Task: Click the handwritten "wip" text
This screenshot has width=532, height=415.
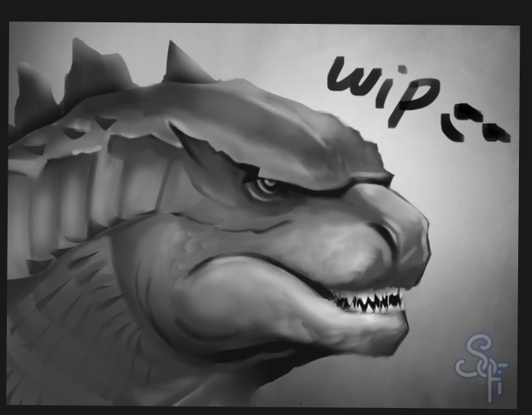Action: point(383,91)
